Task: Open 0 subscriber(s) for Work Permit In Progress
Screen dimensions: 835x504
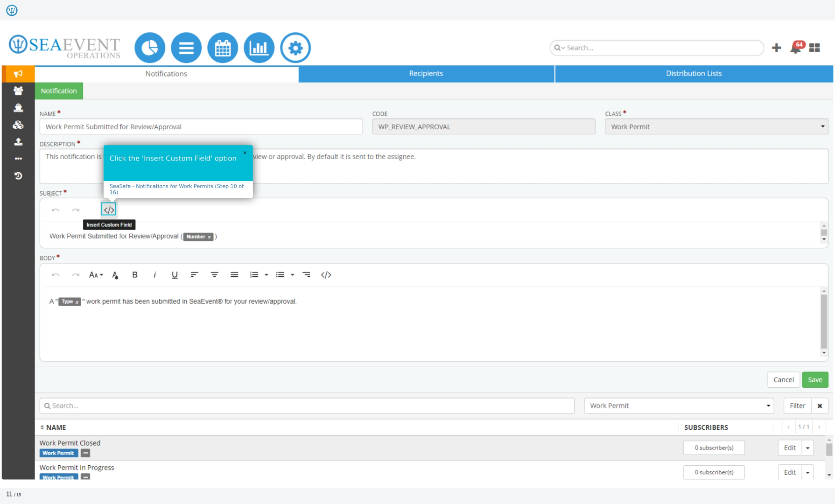Action: click(x=714, y=472)
